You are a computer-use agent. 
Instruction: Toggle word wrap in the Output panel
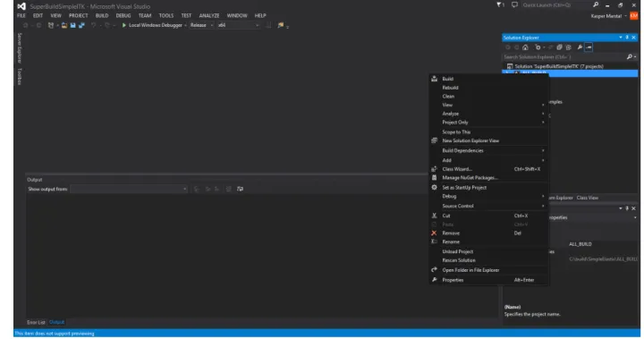coord(241,189)
